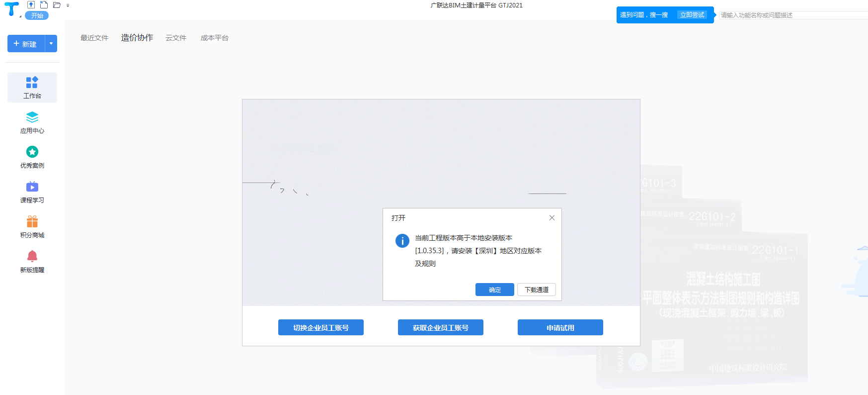Open the dropdown arrow beside 新建
This screenshot has height=395, width=868.
pyautogui.click(x=51, y=44)
